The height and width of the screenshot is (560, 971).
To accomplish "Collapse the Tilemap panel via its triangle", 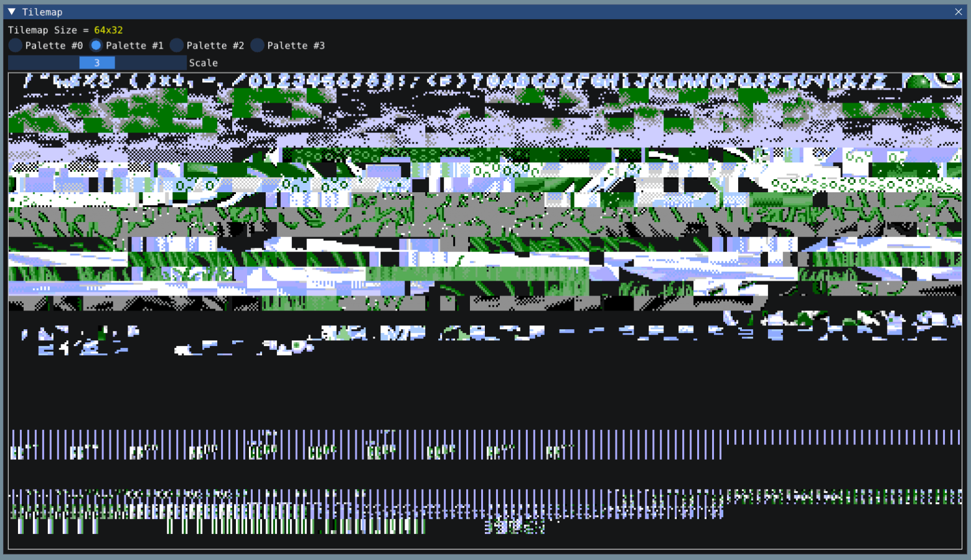I will pyautogui.click(x=11, y=11).
